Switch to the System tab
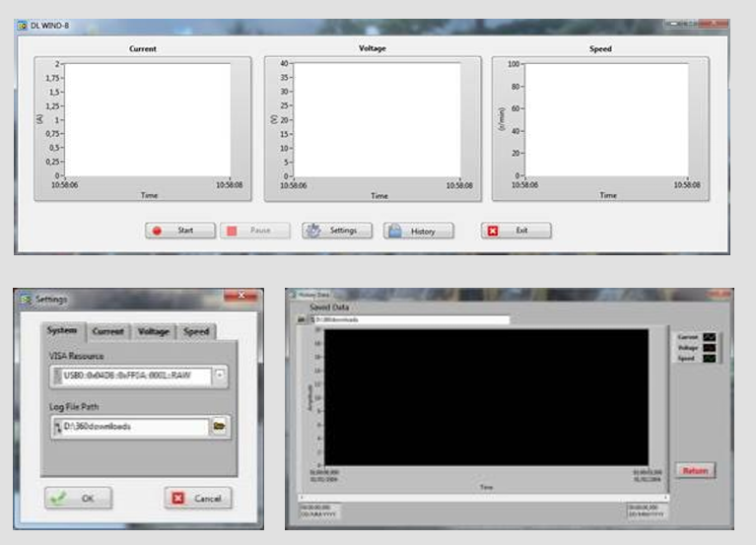Screen dimensions: 756x545 pyautogui.click(x=62, y=332)
